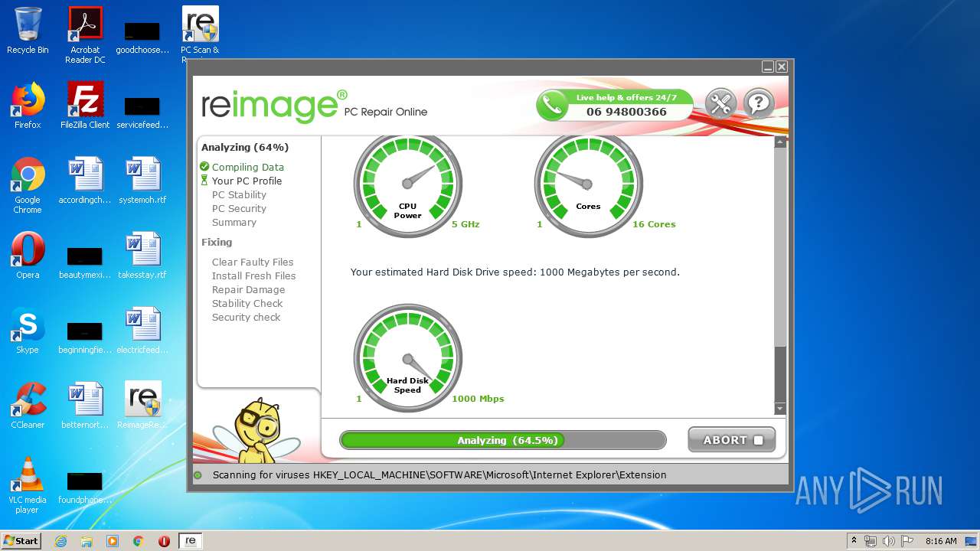Open the Reimage tools wrench icon
Viewport: 980px width, 551px height.
point(720,103)
